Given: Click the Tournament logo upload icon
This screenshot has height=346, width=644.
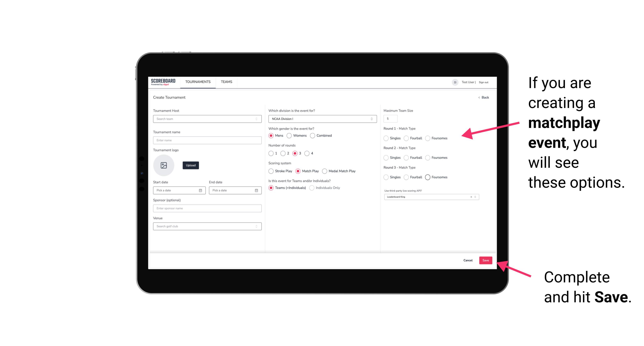Looking at the screenshot, I should click(x=164, y=165).
